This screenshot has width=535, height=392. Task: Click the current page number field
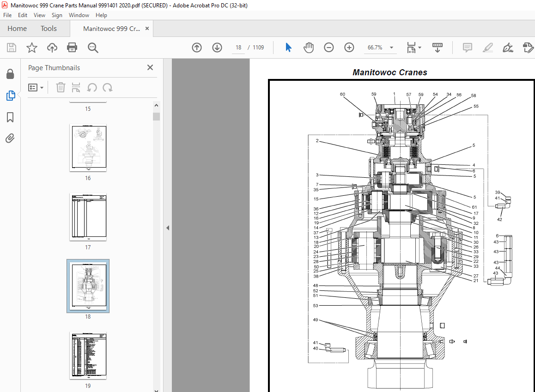click(238, 48)
